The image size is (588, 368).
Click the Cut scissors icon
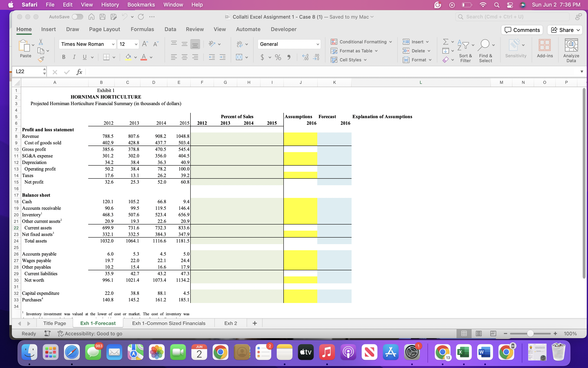[41, 42]
